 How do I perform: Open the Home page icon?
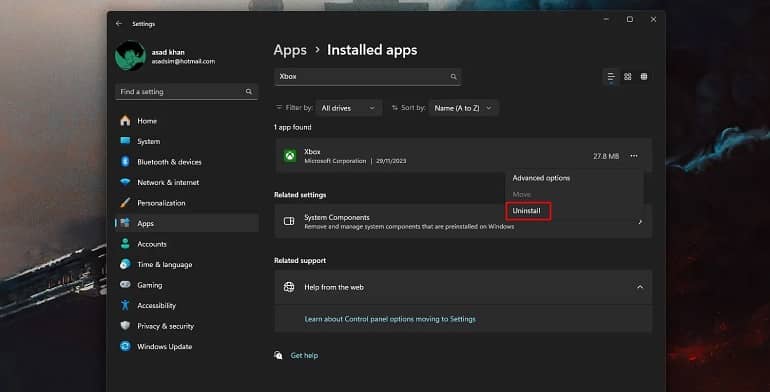(125, 121)
